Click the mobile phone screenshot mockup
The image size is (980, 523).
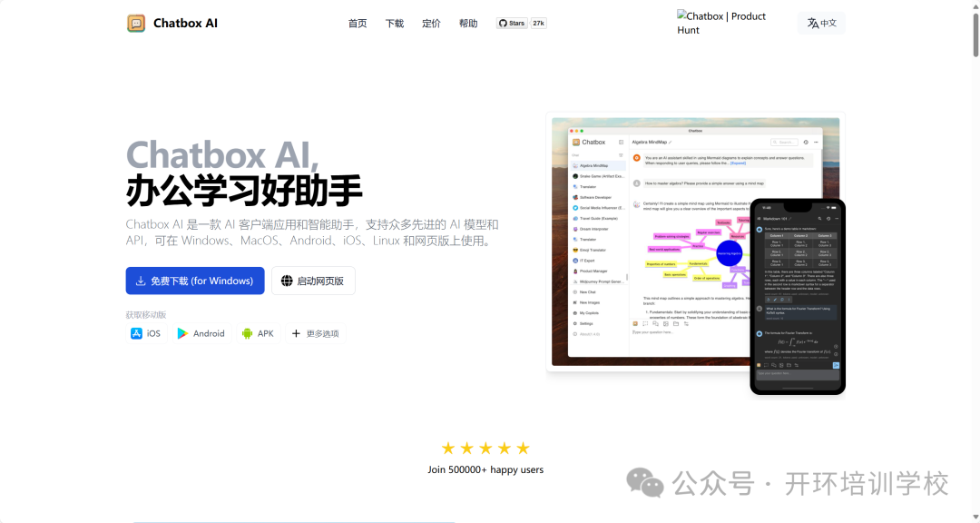pos(798,297)
